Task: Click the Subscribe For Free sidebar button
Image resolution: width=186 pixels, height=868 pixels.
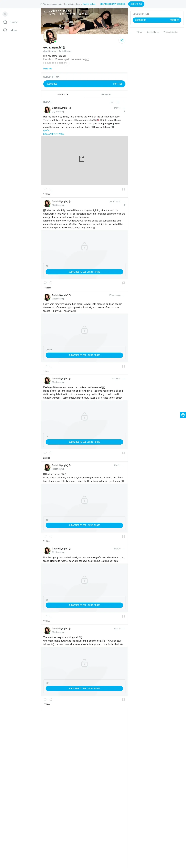Action: [157, 20]
